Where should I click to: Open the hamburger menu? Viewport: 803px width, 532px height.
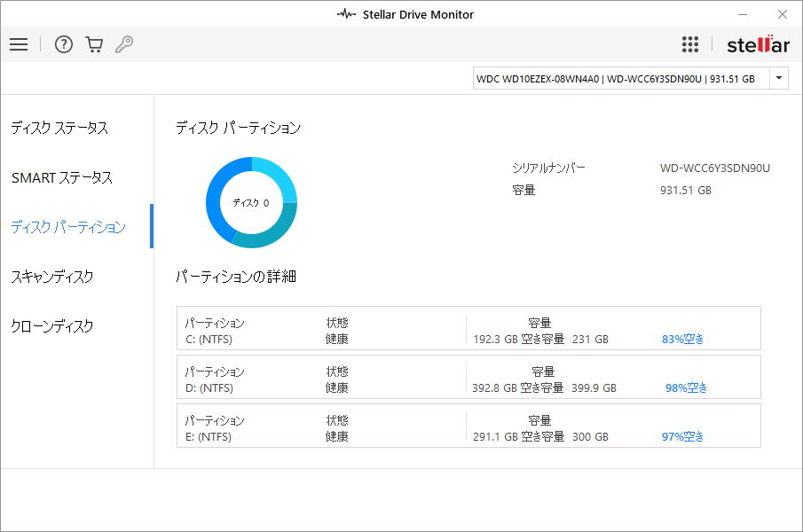click(19, 44)
